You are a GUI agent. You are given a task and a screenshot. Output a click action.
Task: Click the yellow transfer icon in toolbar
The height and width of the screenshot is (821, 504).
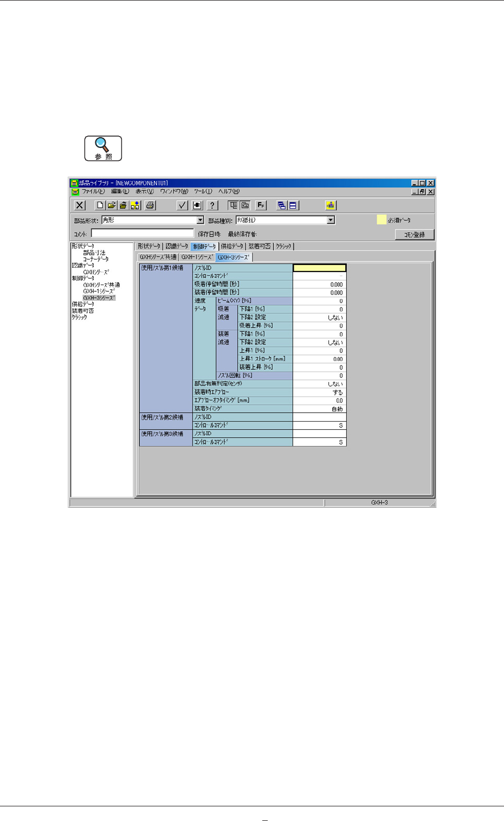click(x=331, y=205)
